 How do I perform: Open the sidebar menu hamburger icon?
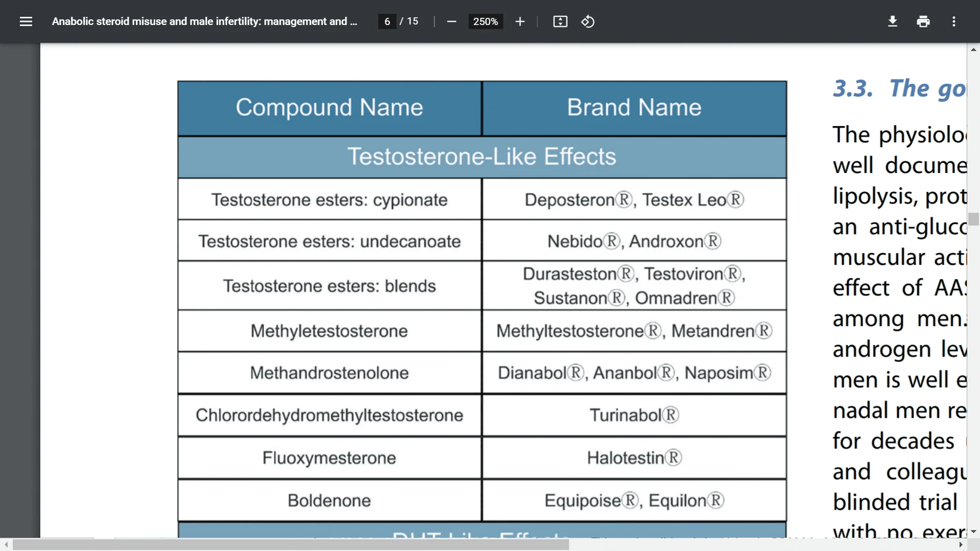pos(26,21)
